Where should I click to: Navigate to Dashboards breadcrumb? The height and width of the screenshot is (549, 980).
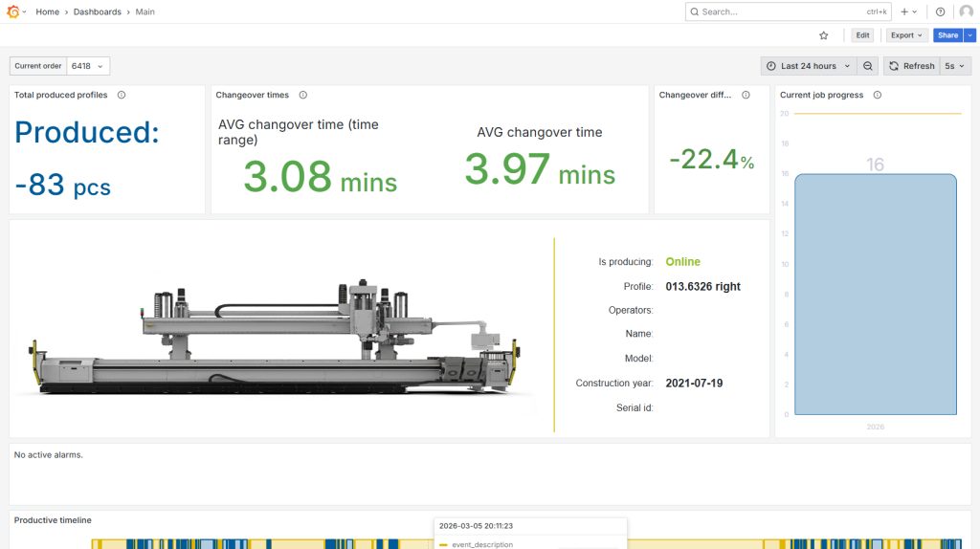pos(98,11)
